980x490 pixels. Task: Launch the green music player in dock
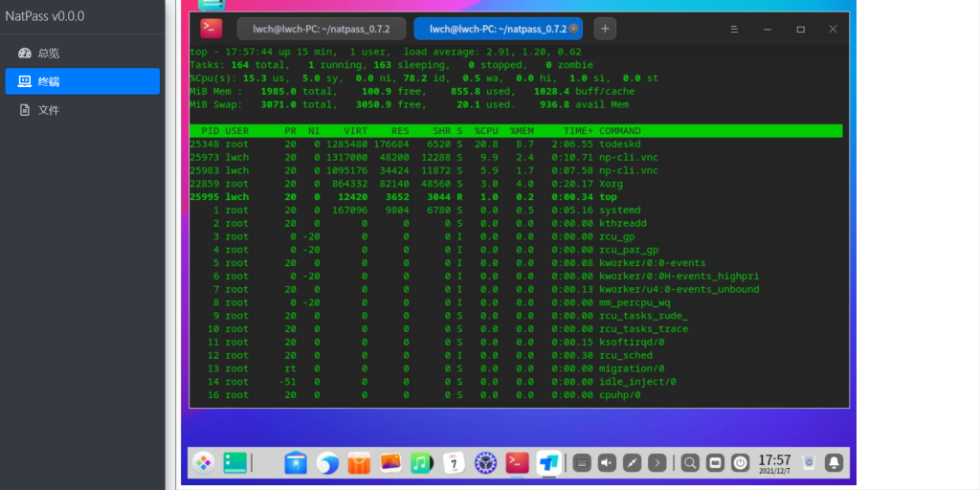point(422,463)
